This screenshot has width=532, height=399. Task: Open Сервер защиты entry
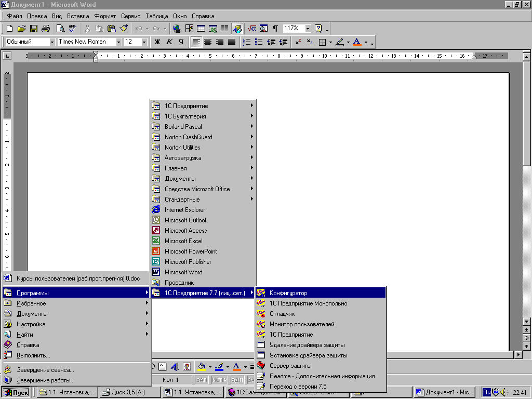[321, 365]
